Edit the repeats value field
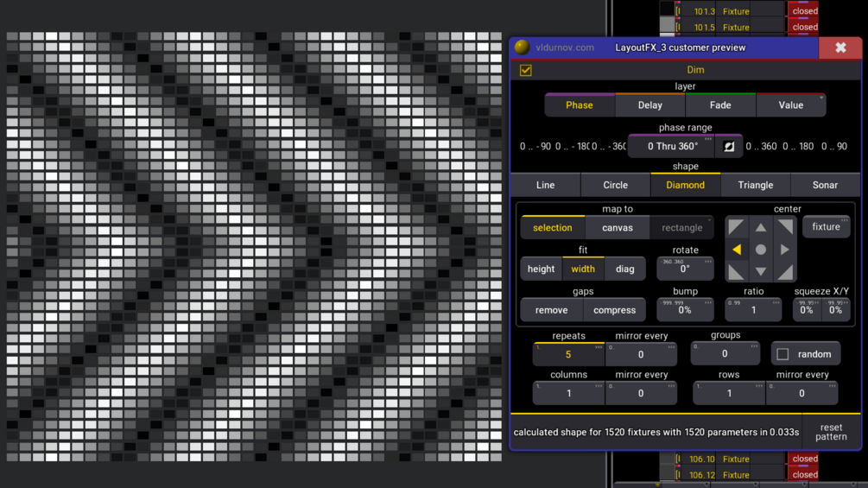Screen dimensions: 868x488 click(x=568, y=354)
